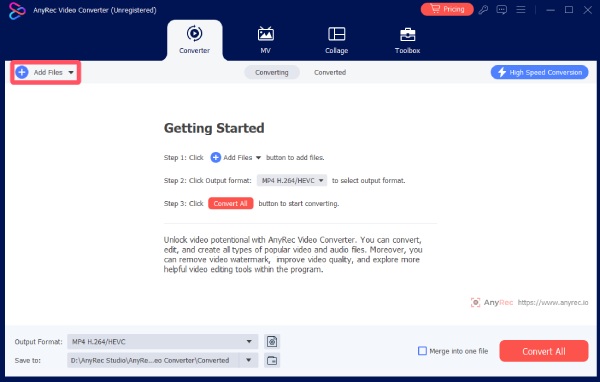600x382 pixels.
Task: Click the AnyRec app logo
Action: point(17,10)
